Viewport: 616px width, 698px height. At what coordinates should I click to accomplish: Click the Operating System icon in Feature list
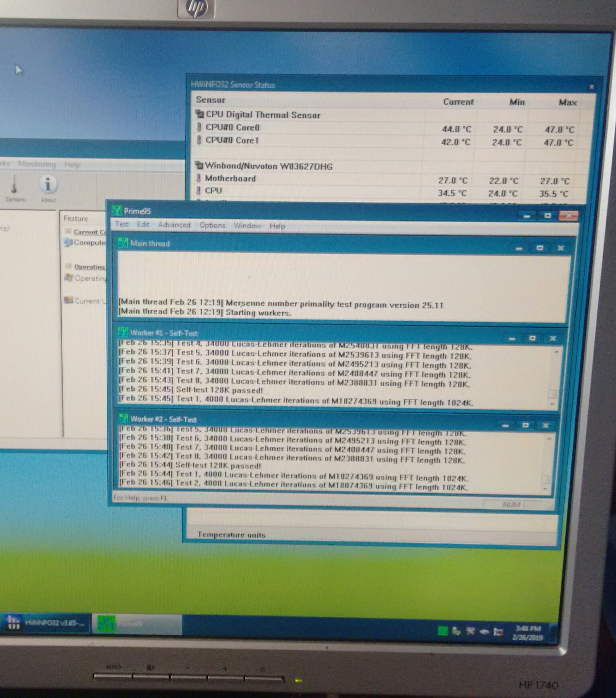(68, 278)
